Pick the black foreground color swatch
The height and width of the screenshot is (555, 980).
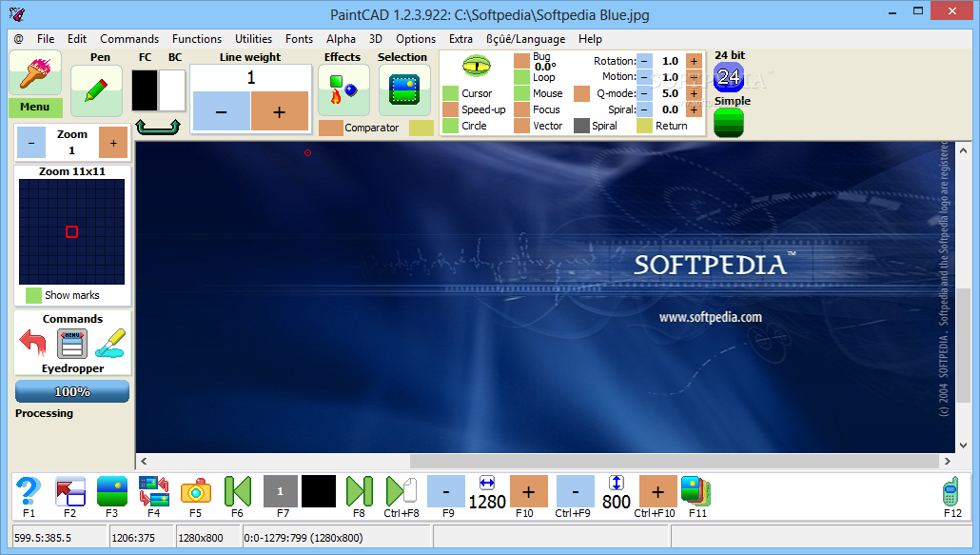pyautogui.click(x=145, y=90)
